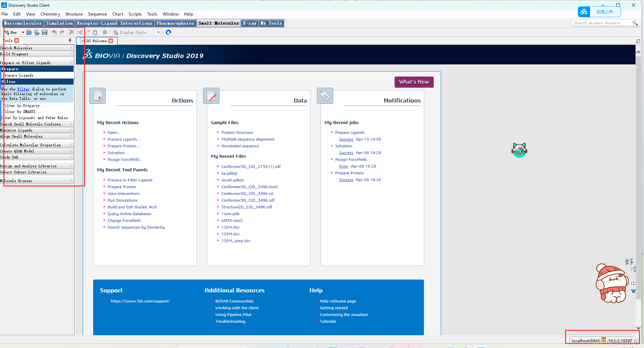Click the Paste clipboard icon
Screen dimensions: 644x348
(95, 32)
